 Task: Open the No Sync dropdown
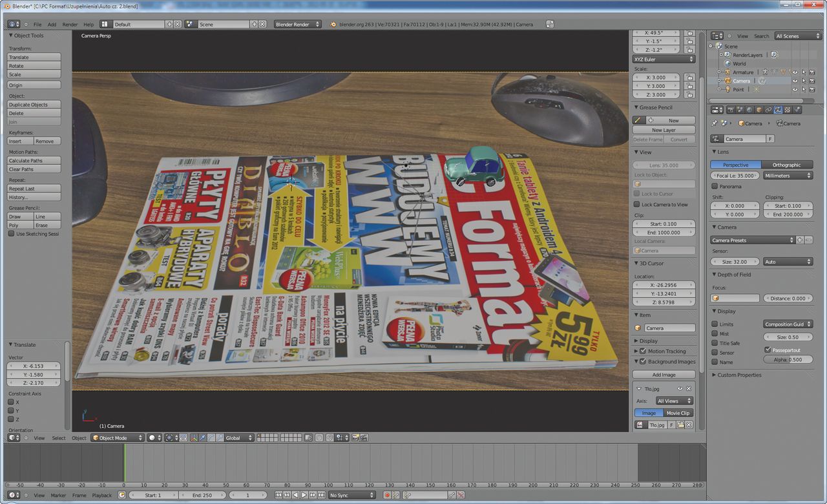click(352, 495)
